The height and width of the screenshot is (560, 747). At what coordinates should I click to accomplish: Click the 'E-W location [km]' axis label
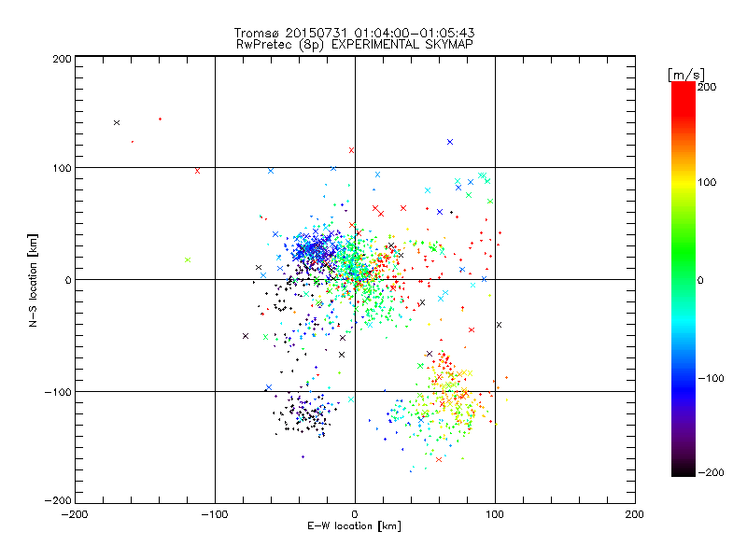click(354, 526)
